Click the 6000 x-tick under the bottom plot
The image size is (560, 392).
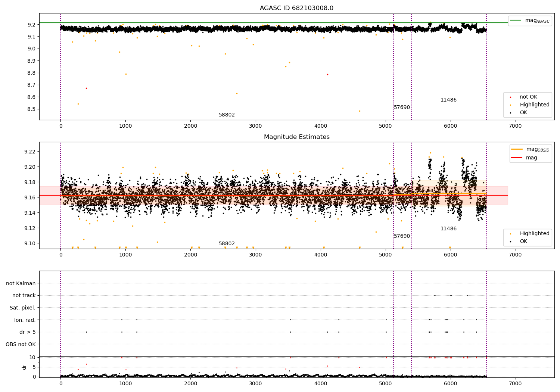[451, 384]
